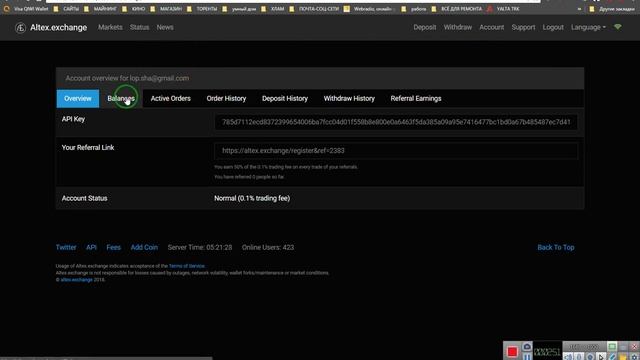Click the green status icon beside Language
The image size is (640, 360).
point(618,27)
